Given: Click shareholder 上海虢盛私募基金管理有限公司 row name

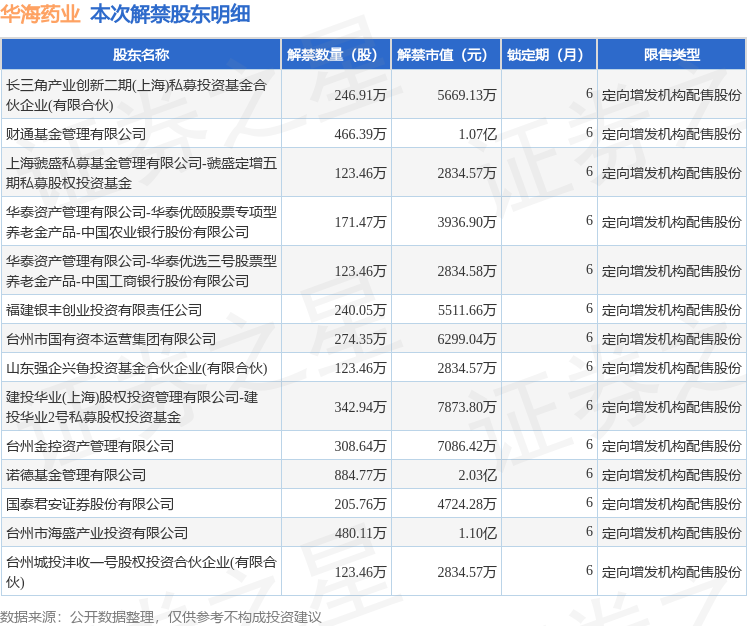Looking at the screenshot, I should 141,173.
